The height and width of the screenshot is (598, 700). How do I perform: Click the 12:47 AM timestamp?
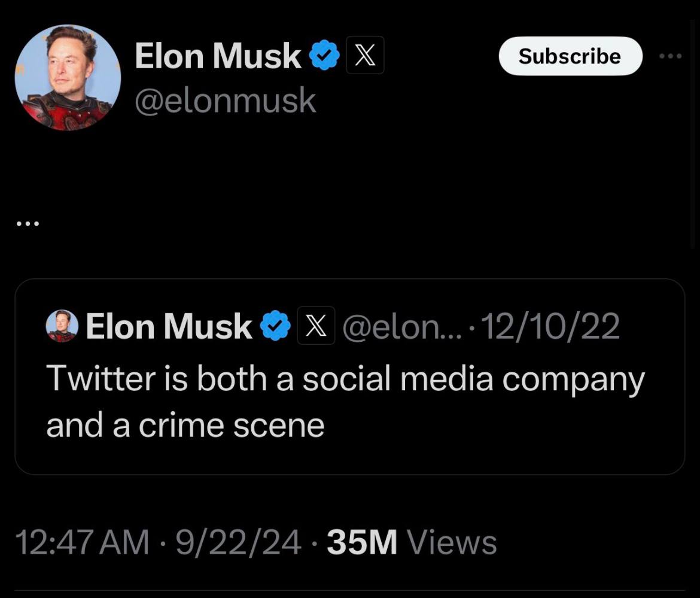point(81,542)
